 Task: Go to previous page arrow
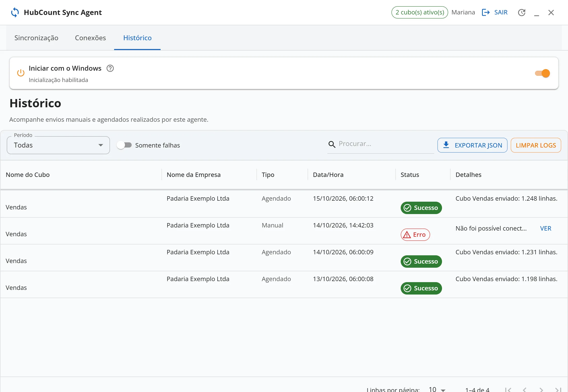[x=525, y=390]
